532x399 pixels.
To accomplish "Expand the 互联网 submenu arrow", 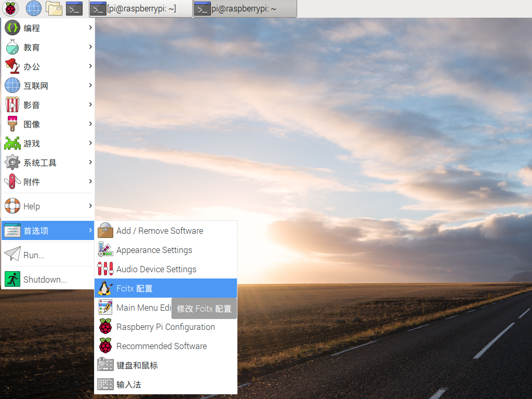I will tap(90, 85).
